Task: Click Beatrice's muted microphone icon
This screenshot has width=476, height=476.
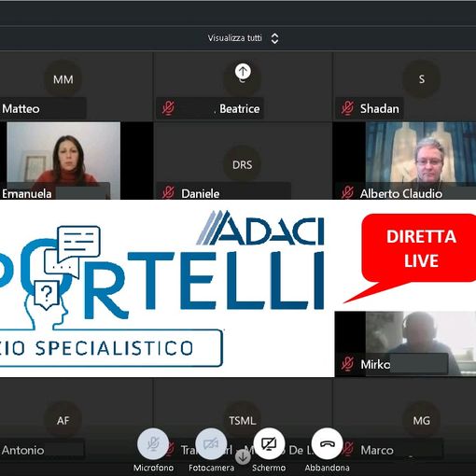Action: [x=168, y=108]
